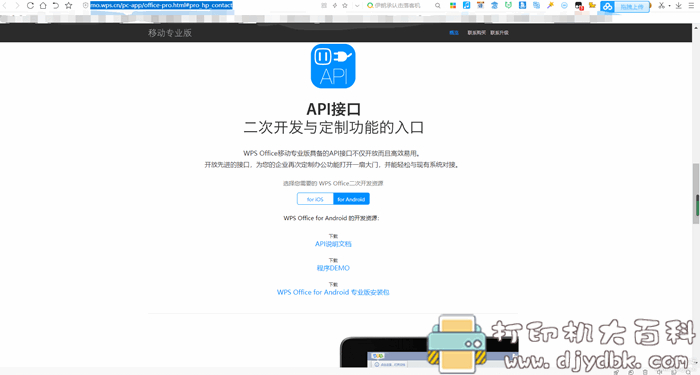Click the green shield extension icon

508,5
